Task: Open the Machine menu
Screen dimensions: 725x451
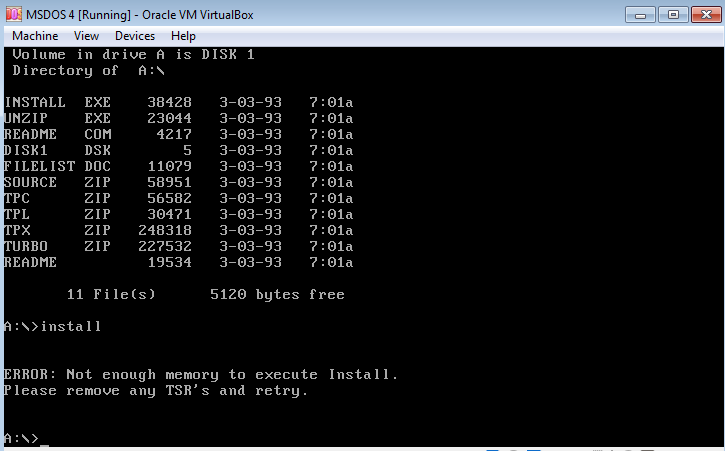Action: (35, 36)
